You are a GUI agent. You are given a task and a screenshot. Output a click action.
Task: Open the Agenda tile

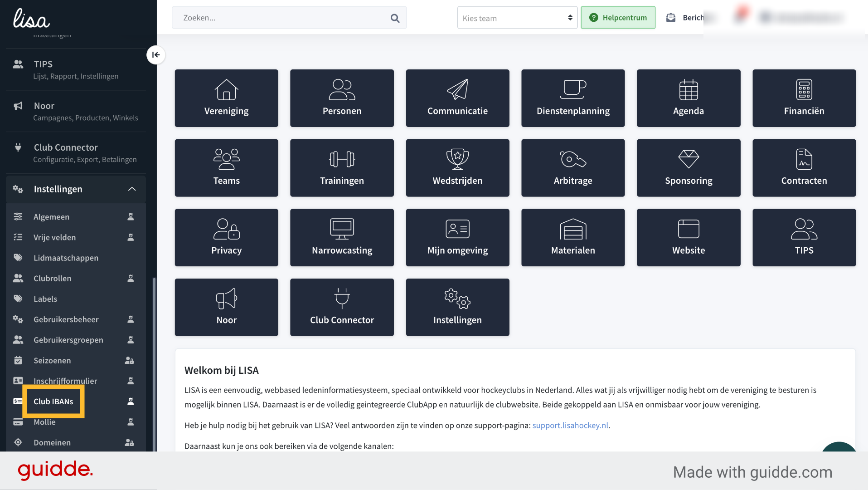(x=689, y=98)
